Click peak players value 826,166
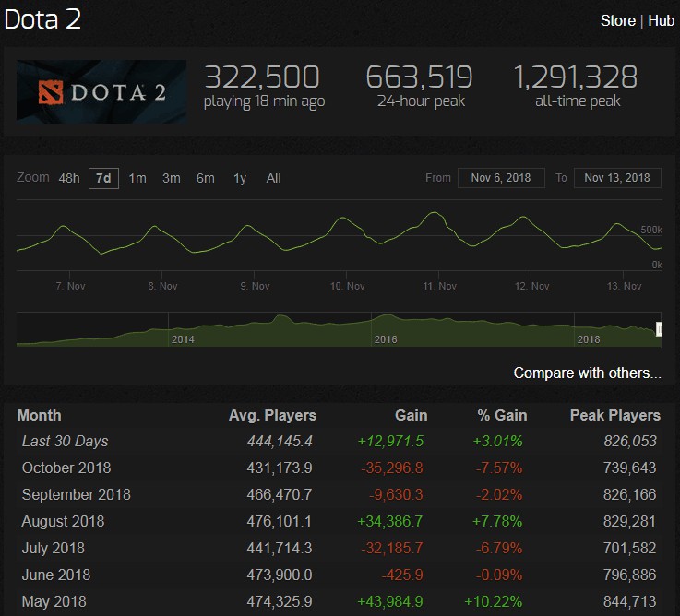The width and height of the screenshot is (680, 616). [x=629, y=494]
